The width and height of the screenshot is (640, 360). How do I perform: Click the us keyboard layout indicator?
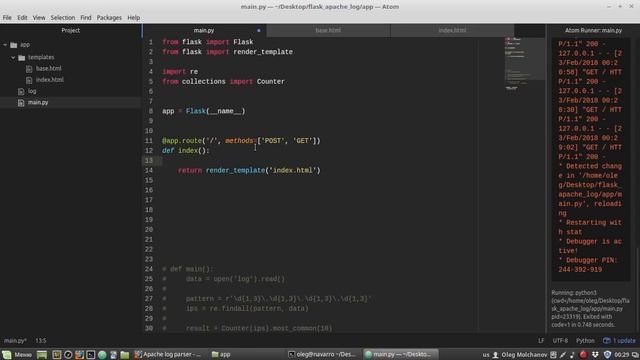tap(486, 355)
